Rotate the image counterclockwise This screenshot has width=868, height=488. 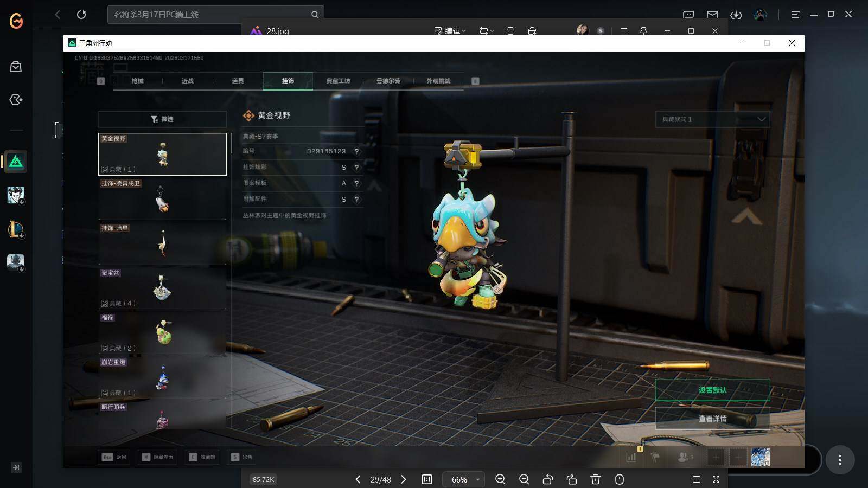548,479
